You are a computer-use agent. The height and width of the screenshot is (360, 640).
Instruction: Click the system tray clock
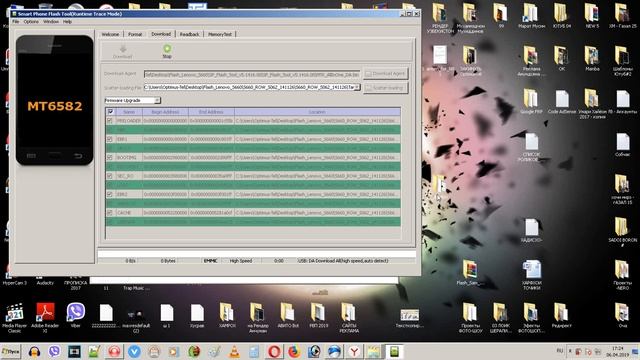coord(618,351)
